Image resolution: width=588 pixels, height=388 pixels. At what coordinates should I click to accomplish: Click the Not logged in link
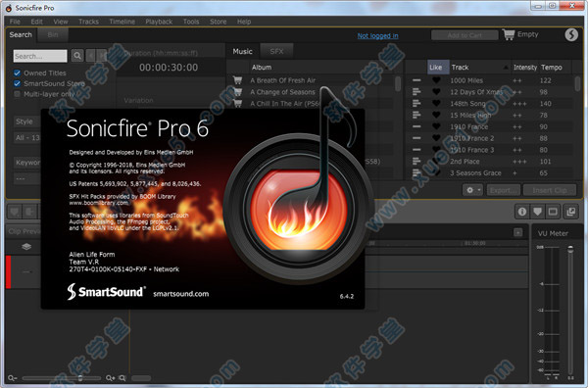click(x=377, y=36)
